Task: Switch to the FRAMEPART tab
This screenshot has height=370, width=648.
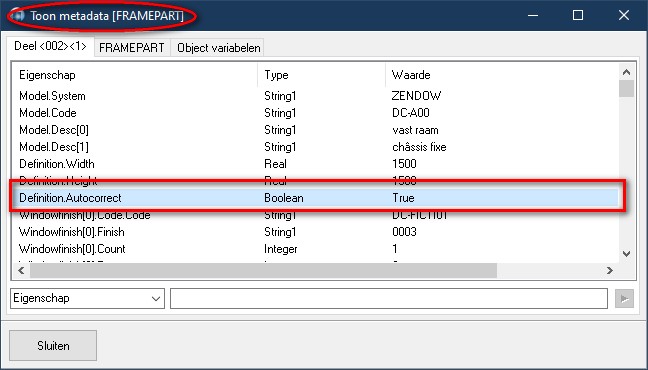Action: tap(132, 48)
